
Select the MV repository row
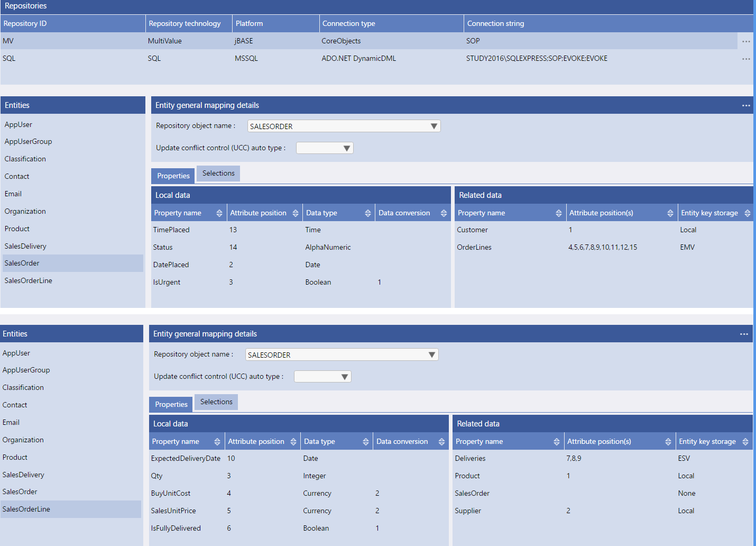[369, 41]
